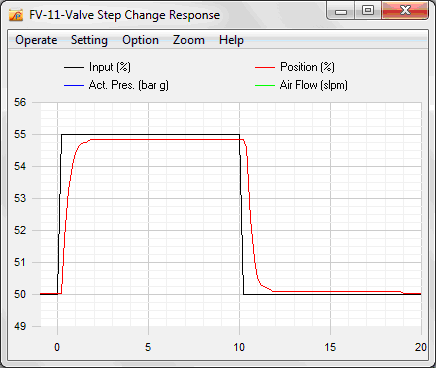Select the Air Flow (slpm) legend label
The image size is (436, 368).
pos(313,85)
